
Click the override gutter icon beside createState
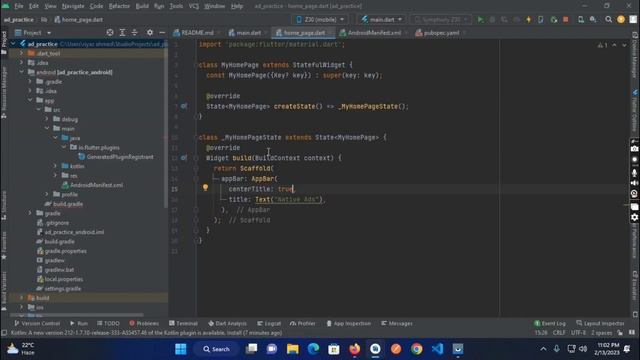pos(184,106)
